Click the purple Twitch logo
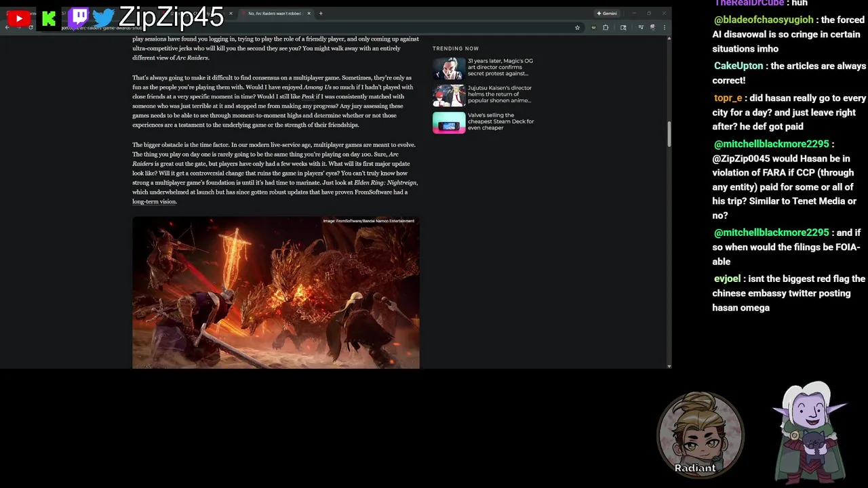 click(x=79, y=18)
